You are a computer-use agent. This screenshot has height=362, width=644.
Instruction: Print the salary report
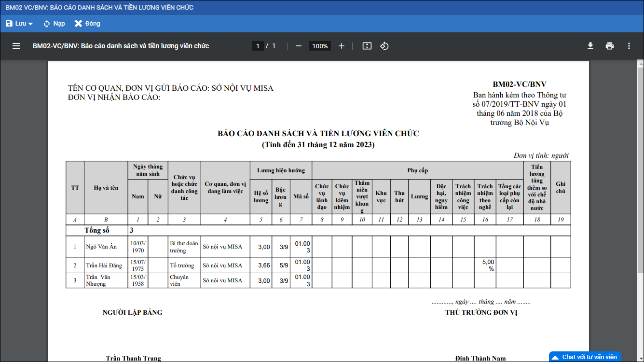[x=610, y=46]
